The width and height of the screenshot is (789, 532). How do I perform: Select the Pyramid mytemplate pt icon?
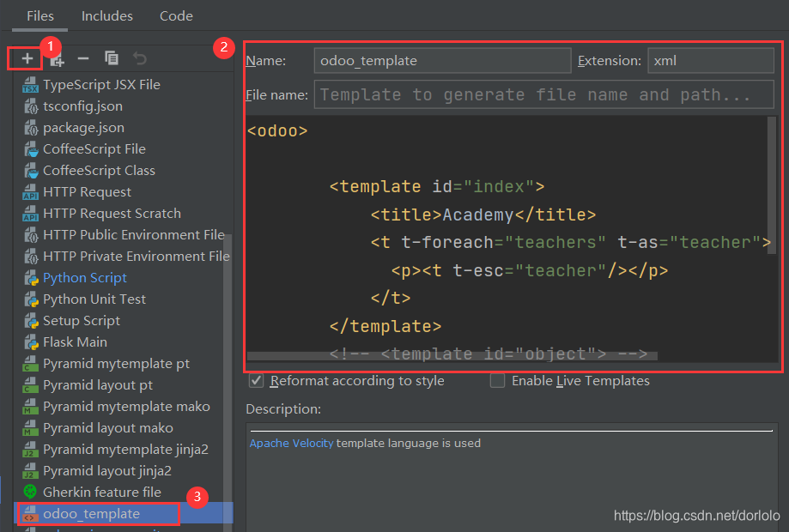pos(30,364)
